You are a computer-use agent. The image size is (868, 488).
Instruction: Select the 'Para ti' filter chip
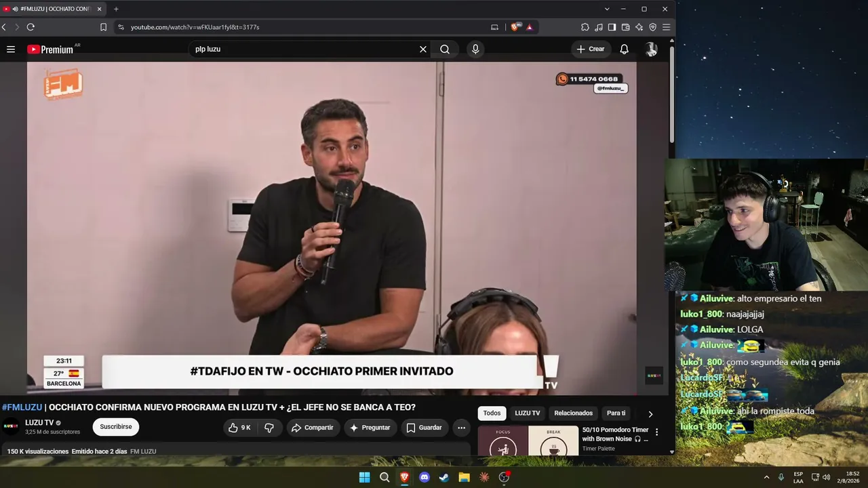pyautogui.click(x=616, y=413)
